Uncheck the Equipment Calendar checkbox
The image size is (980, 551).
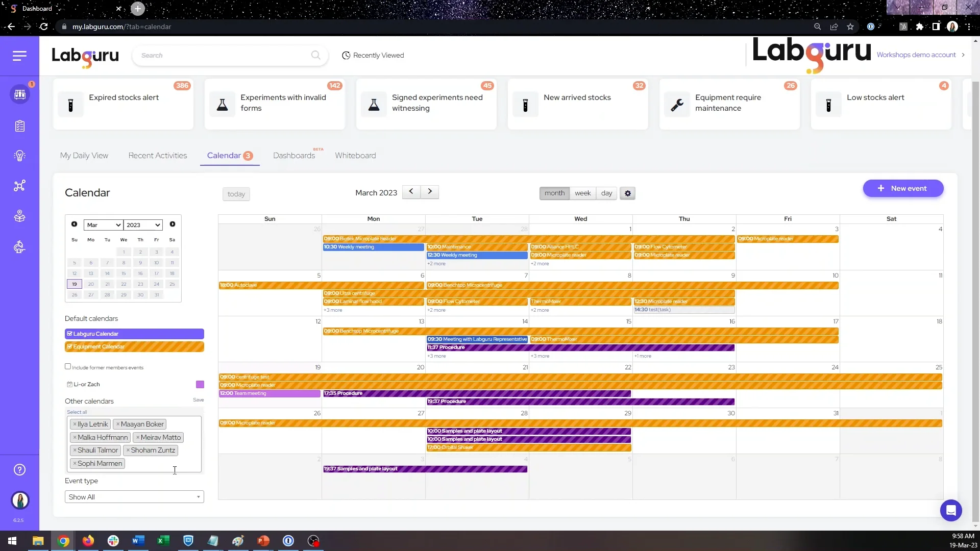70,346
